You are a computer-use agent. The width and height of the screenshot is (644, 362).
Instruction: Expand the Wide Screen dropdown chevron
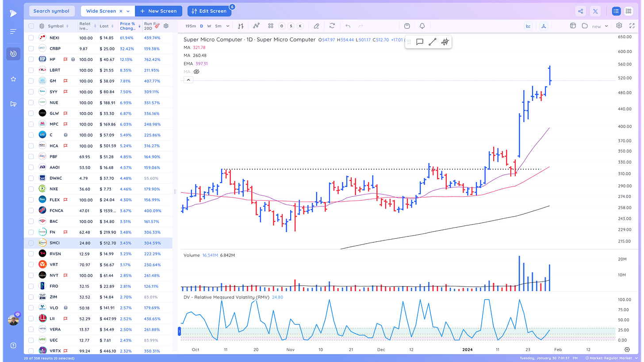(x=128, y=11)
